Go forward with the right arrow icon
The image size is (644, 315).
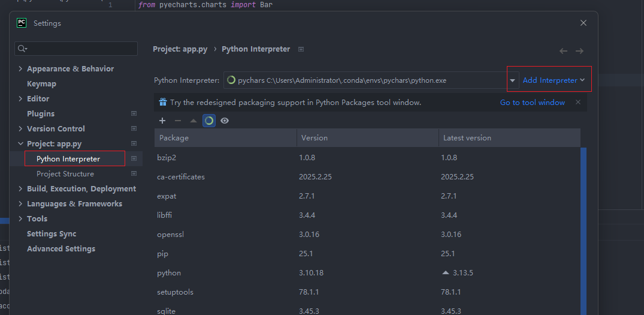tap(579, 51)
